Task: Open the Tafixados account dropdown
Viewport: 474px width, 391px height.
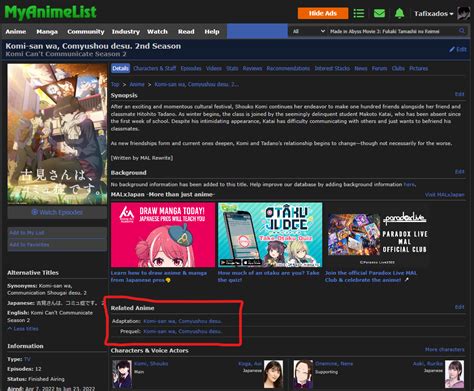Action: click(x=434, y=14)
